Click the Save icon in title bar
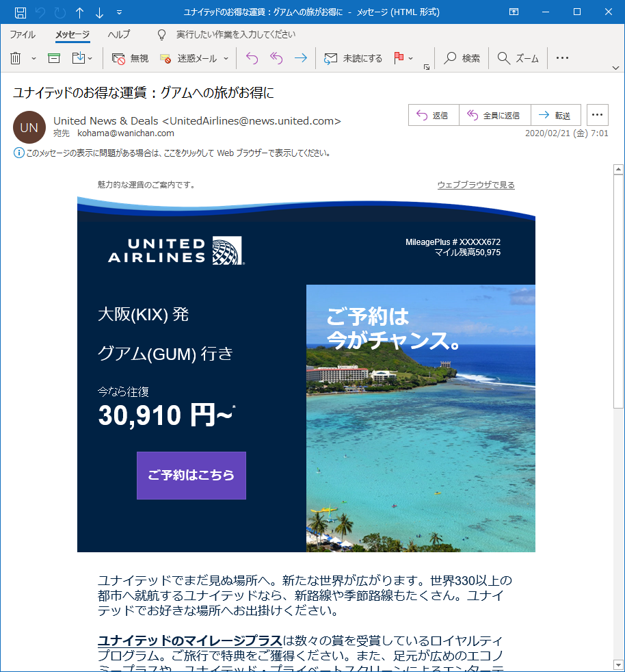The width and height of the screenshot is (625, 672). (20, 12)
